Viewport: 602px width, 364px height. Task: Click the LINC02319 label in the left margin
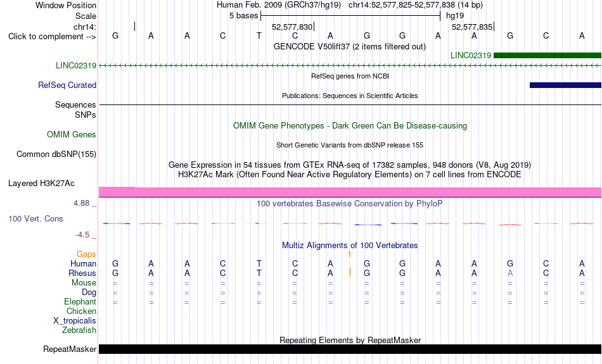click(x=76, y=66)
